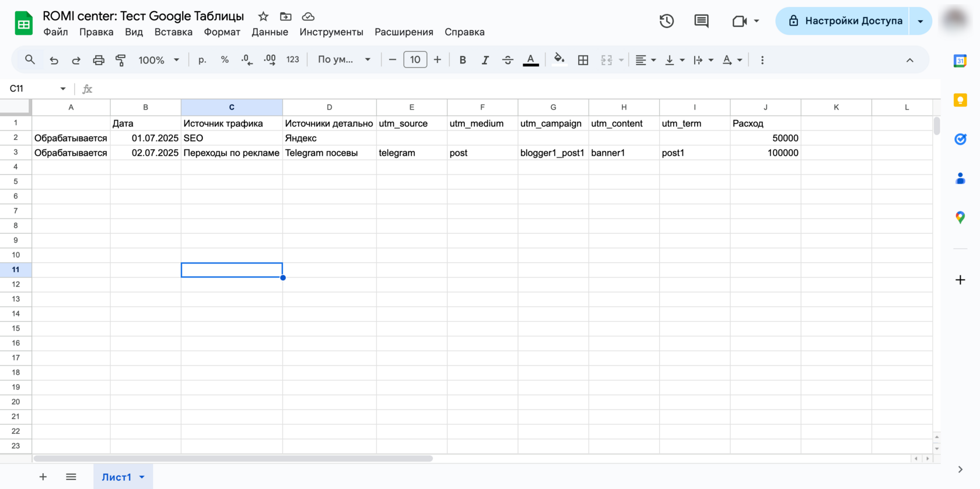
Task: Open the 123 number formats menu
Action: [x=293, y=59]
